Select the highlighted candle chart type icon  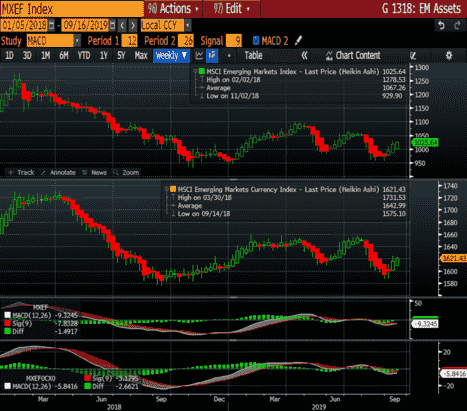coord(212,55)
